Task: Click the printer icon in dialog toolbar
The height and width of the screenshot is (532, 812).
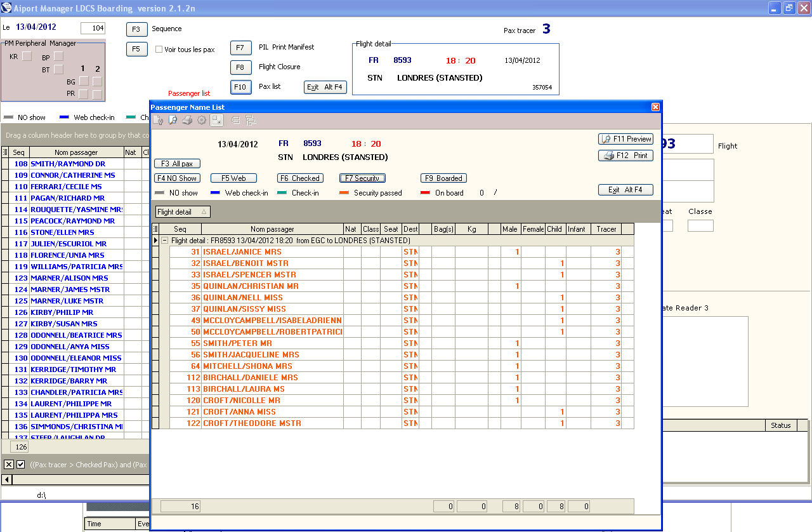Action: pos(187,120)
